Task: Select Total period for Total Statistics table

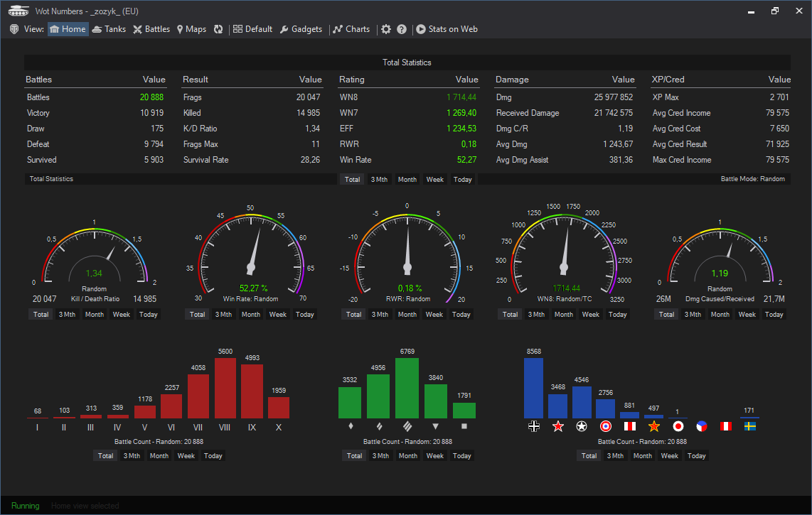Action: point(352,180)
